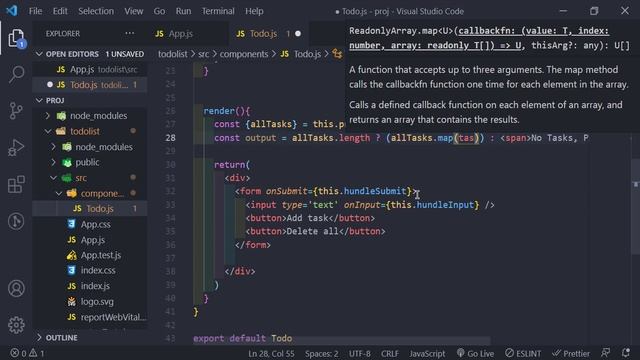Click CRLF end-of-line selector
Screen dimensions: 640x360
[x=390, y=353]
